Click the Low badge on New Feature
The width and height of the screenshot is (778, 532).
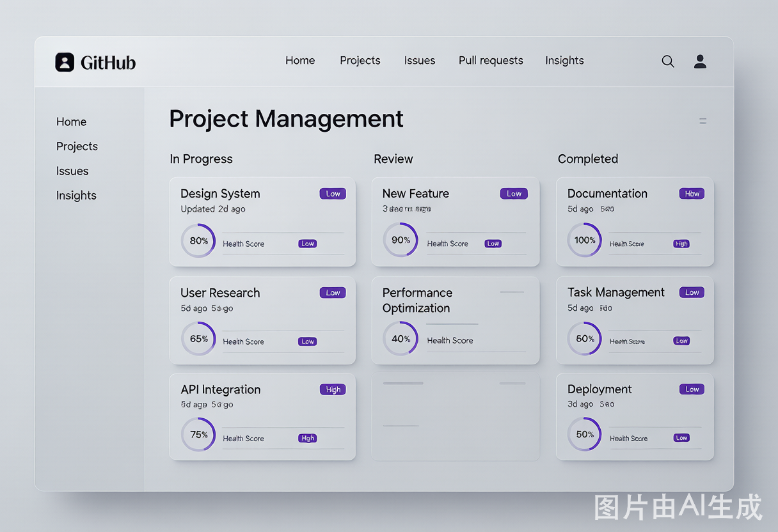click(514, 194)
